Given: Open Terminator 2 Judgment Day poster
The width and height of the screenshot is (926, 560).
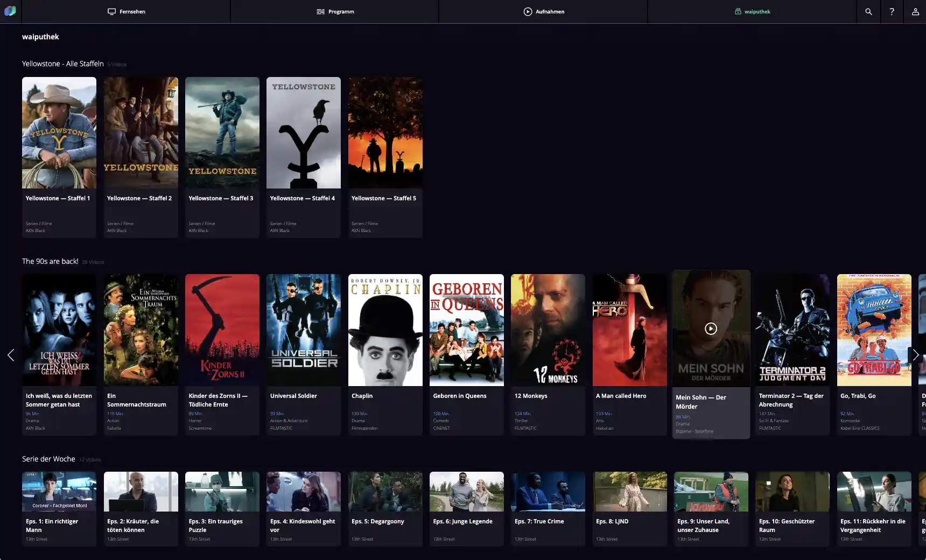Looking at the screenshot, I should click(792, 330).
